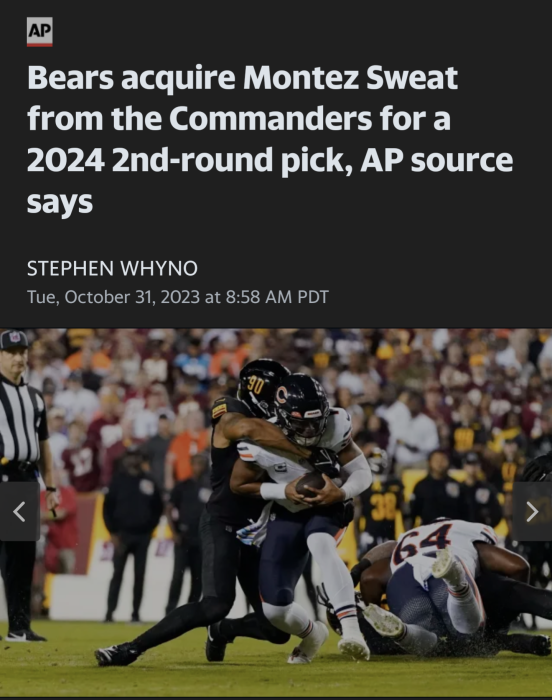Click the word "says" ending the headline
The height and width of the screenshot is (700, 552).
click(x=60, y=202)
